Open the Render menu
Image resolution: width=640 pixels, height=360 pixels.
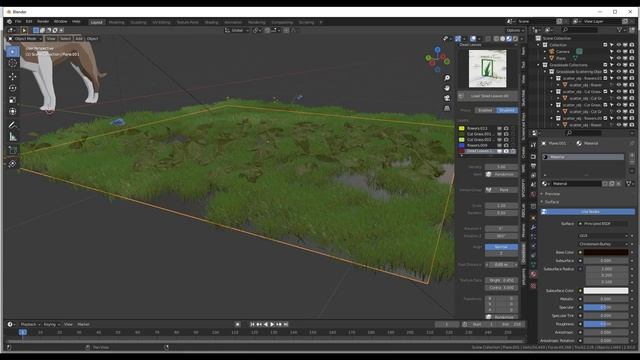pos(43,22)
